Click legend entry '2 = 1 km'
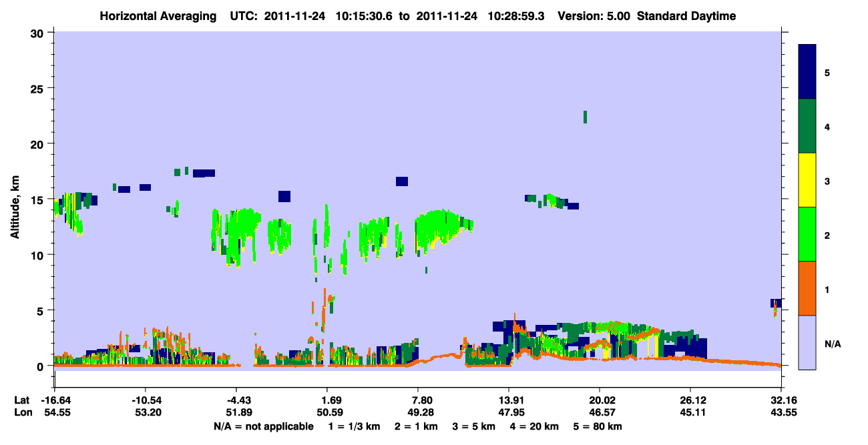 point(416,426)
